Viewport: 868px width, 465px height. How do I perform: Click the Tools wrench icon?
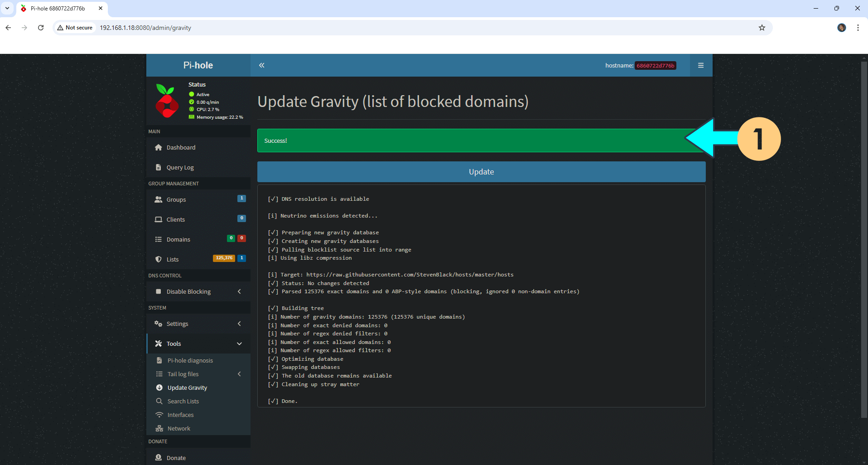(x=158, y=344)
